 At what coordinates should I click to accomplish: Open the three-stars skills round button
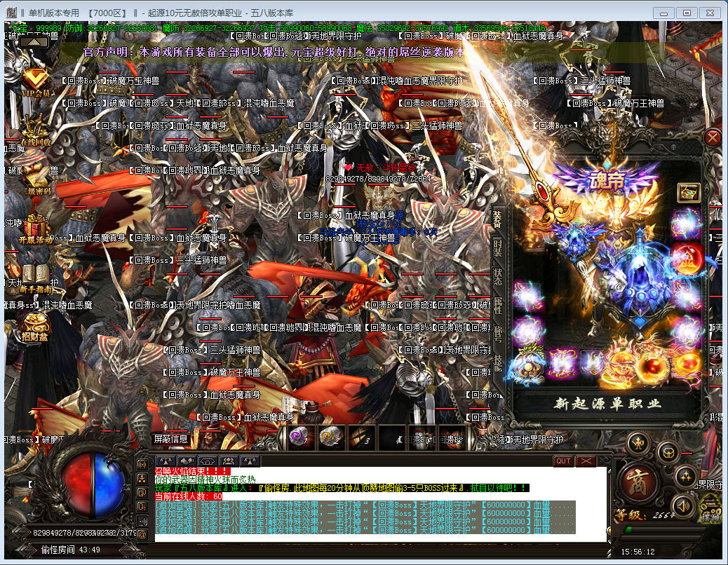point(686,477)
